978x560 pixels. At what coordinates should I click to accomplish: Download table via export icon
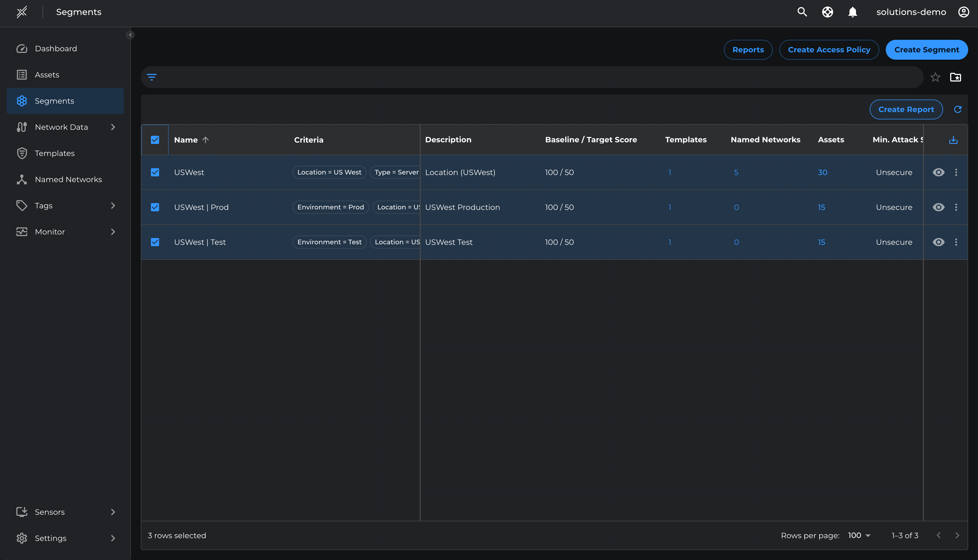tap(953, 140)
